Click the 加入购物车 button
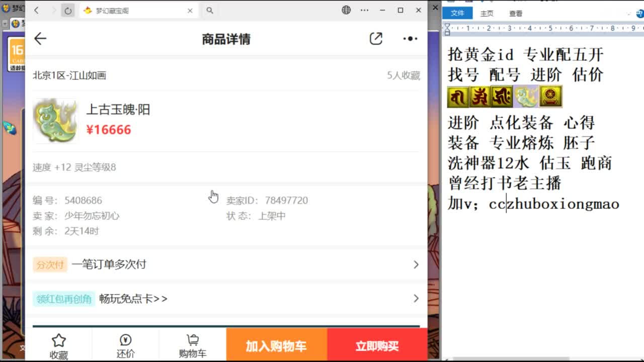The height and width of the screenshot is (362, 644). [x=276, y=346]
